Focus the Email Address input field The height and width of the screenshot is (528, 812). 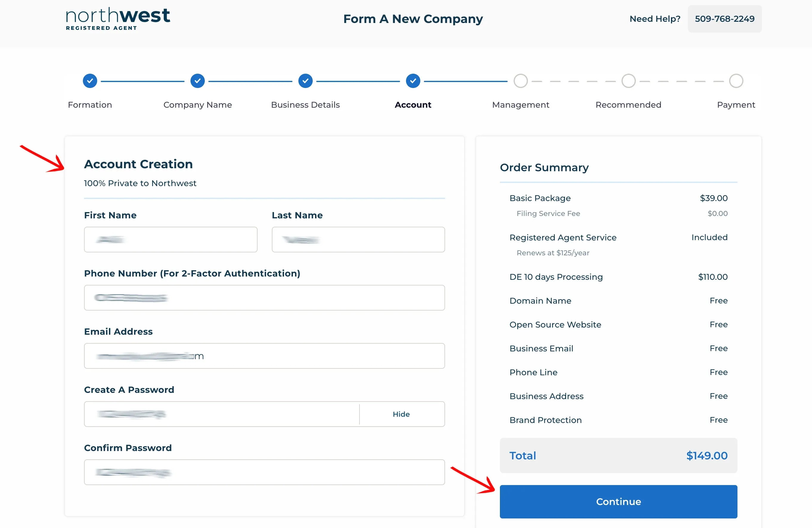coord(264,356)
